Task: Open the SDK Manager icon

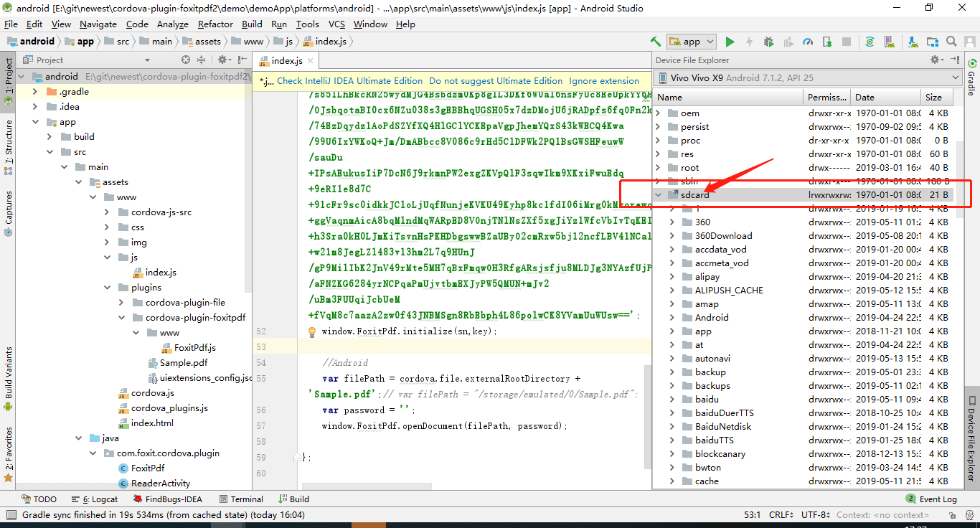Action: point(913,42)
